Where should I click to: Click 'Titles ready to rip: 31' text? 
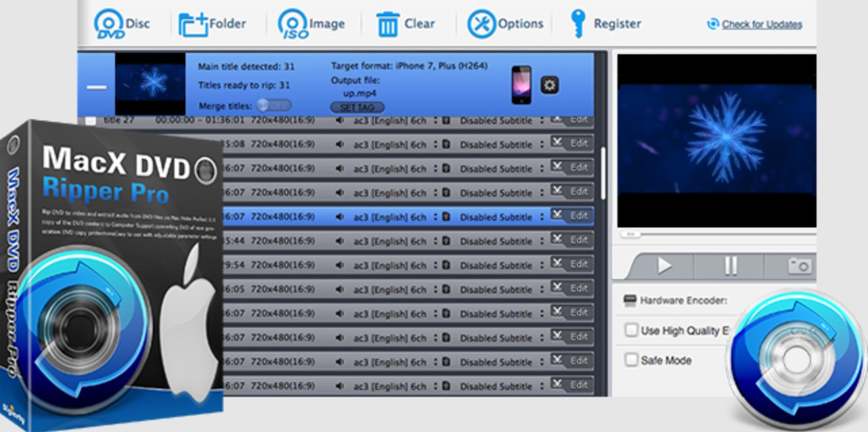tap(244, 85)
